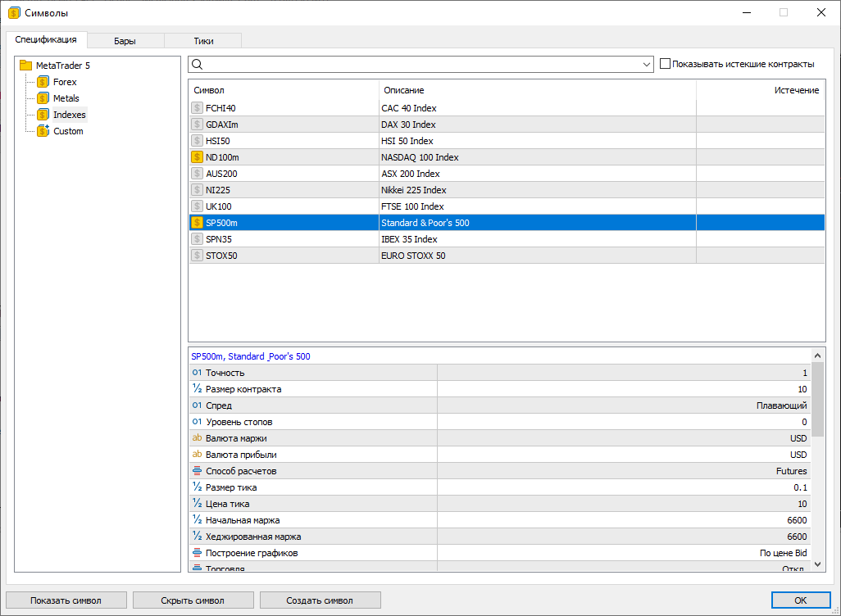Click the Плавающий spread value
Screen dimensions: 841x616
pos(781,405)
